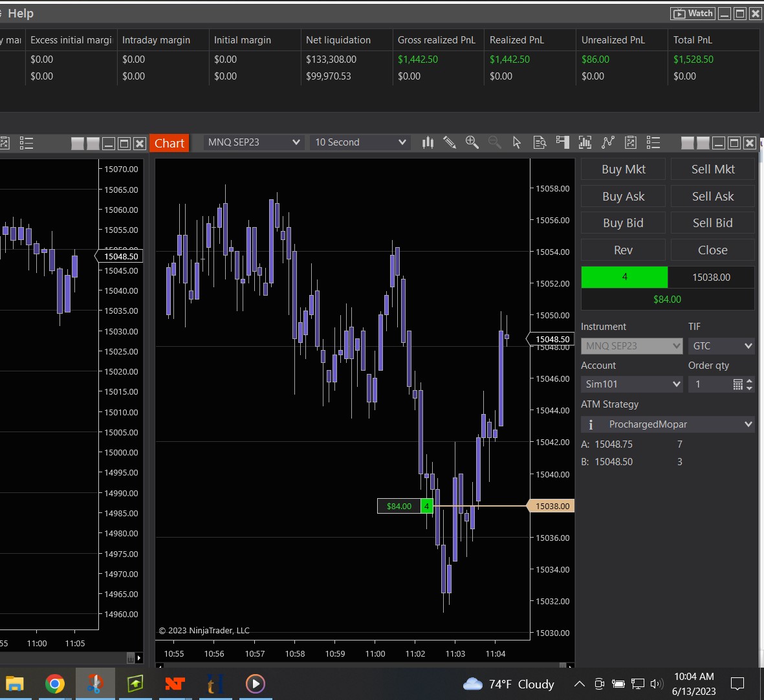Click the zoom in magnifier icon

472,142
